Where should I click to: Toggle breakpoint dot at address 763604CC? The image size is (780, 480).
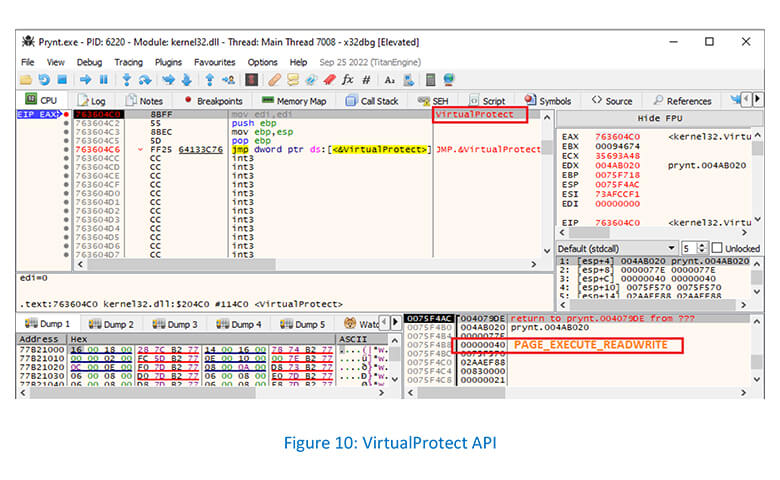tap(66, 158)
